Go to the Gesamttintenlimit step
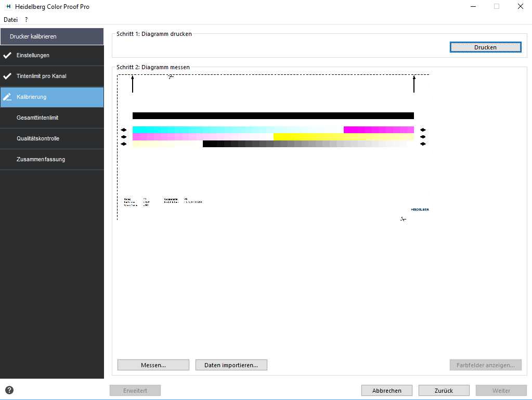Viewport: 532px width, 400px height. pos(52,118)
